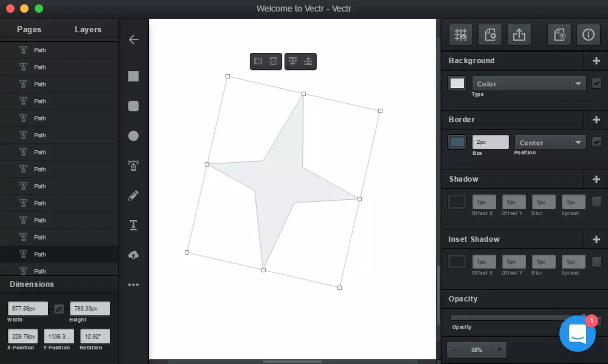Click the Flip vertical icon
Viewport: 608px width, 364px height.
[273, 61]
